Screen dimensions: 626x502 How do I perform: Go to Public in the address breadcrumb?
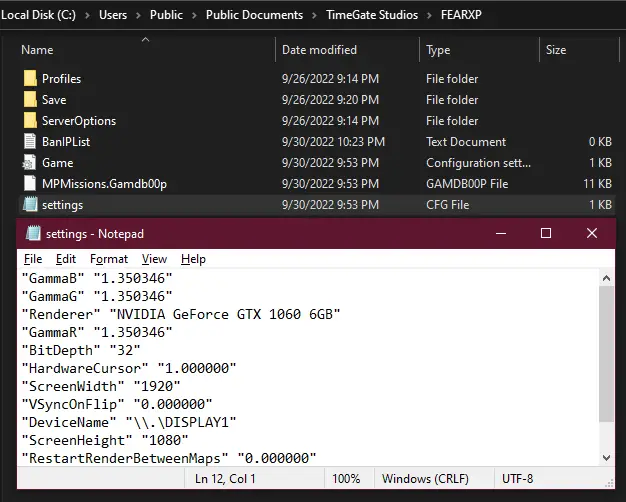coord(166,15)
